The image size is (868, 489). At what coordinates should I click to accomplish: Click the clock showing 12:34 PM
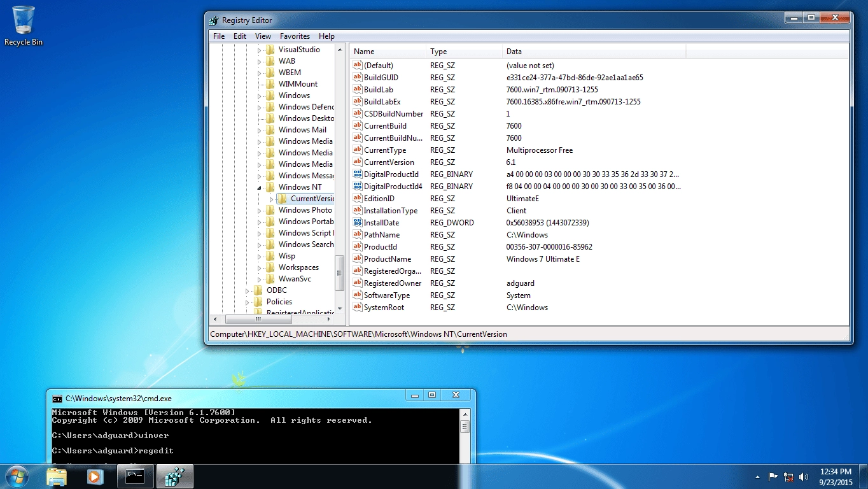pyautogui.click(x=837, y=472)
